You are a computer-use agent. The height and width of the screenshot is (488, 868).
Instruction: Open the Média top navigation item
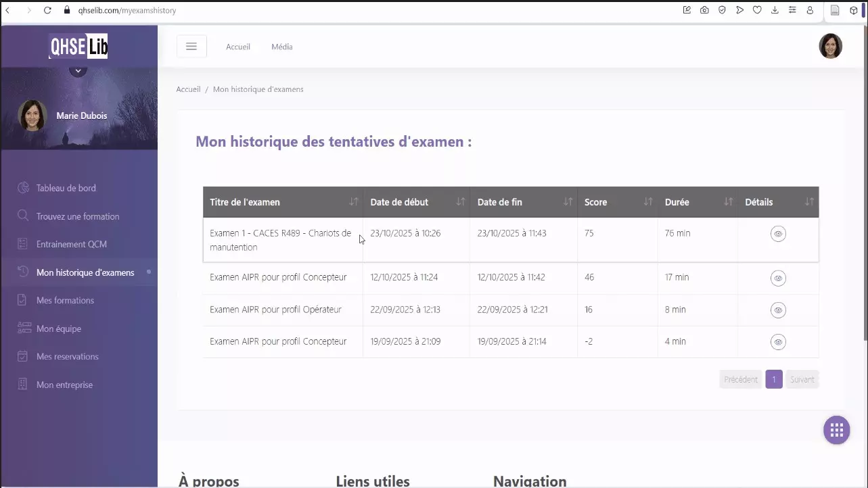[282, 47]
